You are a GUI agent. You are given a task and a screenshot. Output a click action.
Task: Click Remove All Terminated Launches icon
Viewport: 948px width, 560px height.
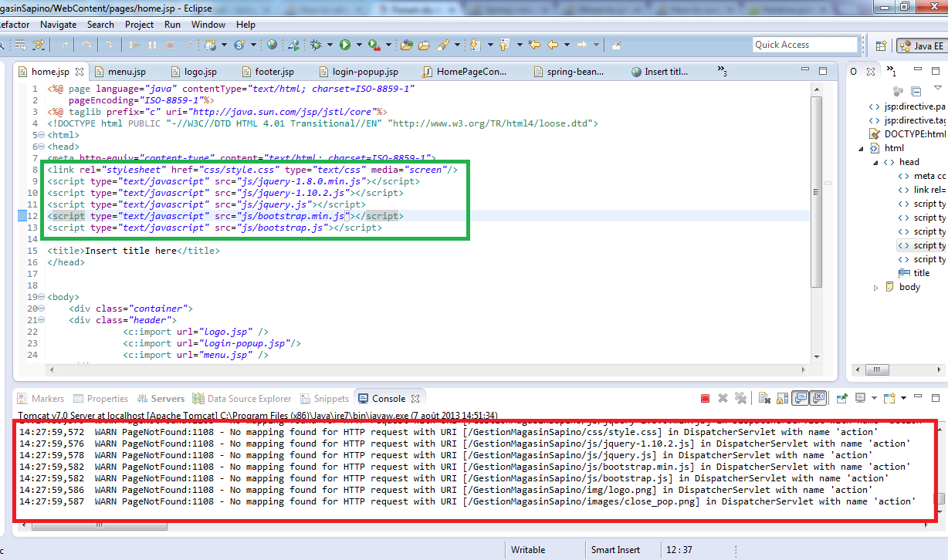coord(741,398)
